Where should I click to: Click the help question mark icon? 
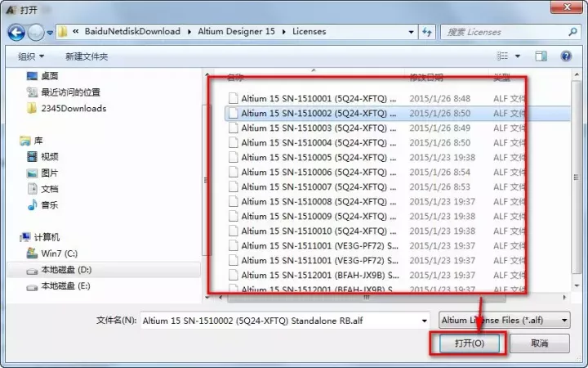coord(565,56)
